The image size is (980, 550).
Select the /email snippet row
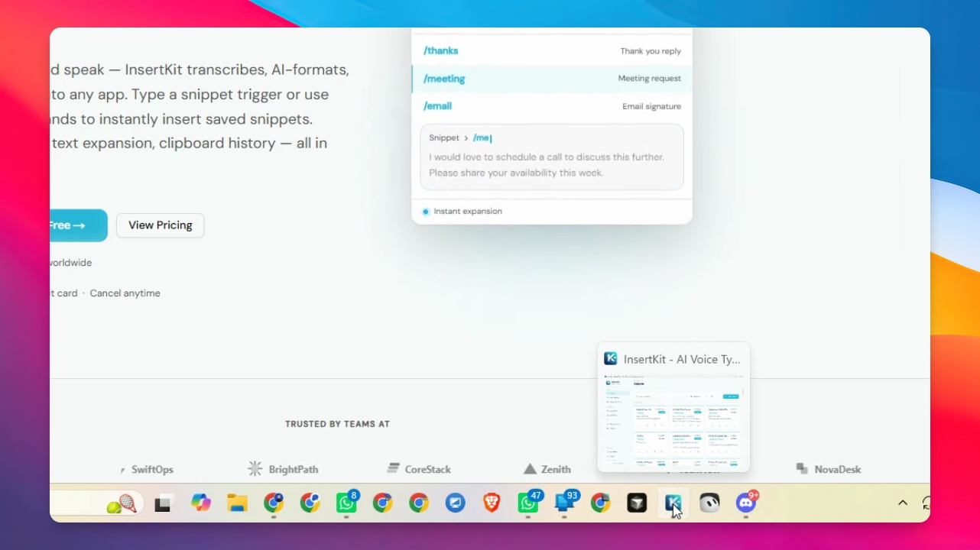coord(552,106)
